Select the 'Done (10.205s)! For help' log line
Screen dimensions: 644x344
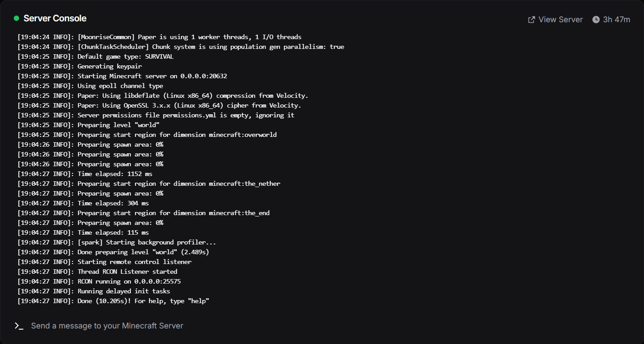[113, 301]
